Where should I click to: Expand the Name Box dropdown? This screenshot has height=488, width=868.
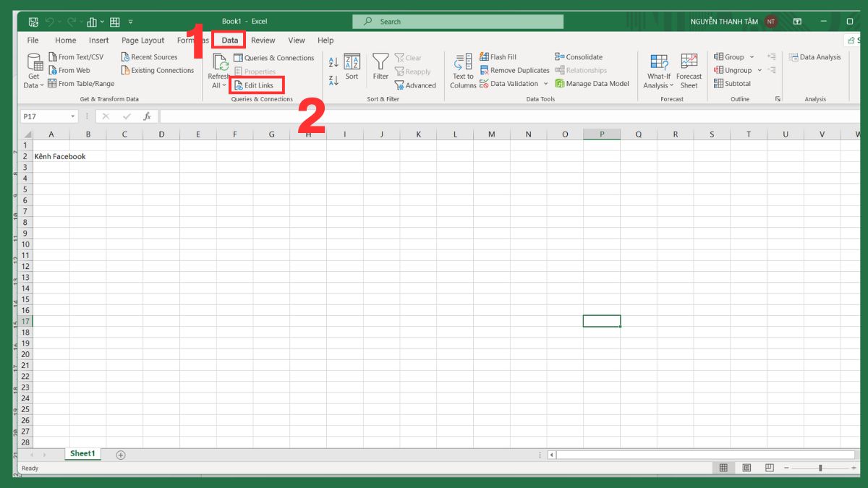tap(73, 116)
